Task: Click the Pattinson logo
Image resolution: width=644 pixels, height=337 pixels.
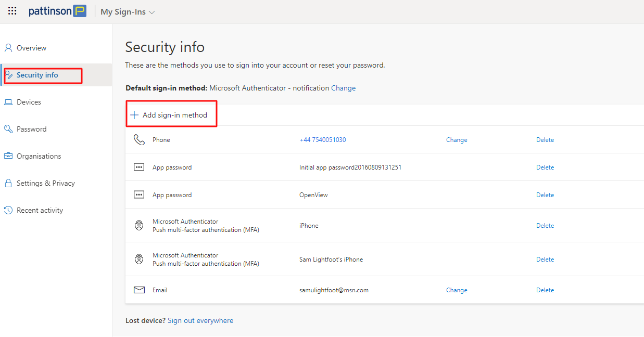Action: [57, 11]
